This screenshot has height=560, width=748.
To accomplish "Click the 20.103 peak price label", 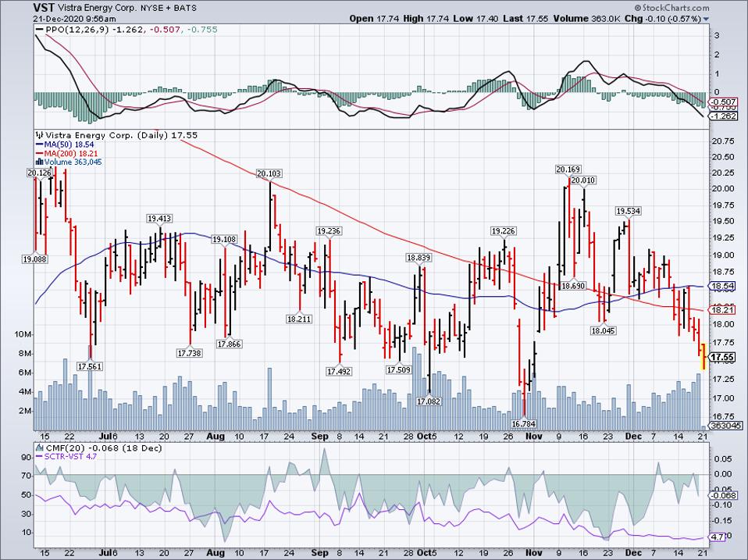I will pyautogui.click(x=269, y=173).
